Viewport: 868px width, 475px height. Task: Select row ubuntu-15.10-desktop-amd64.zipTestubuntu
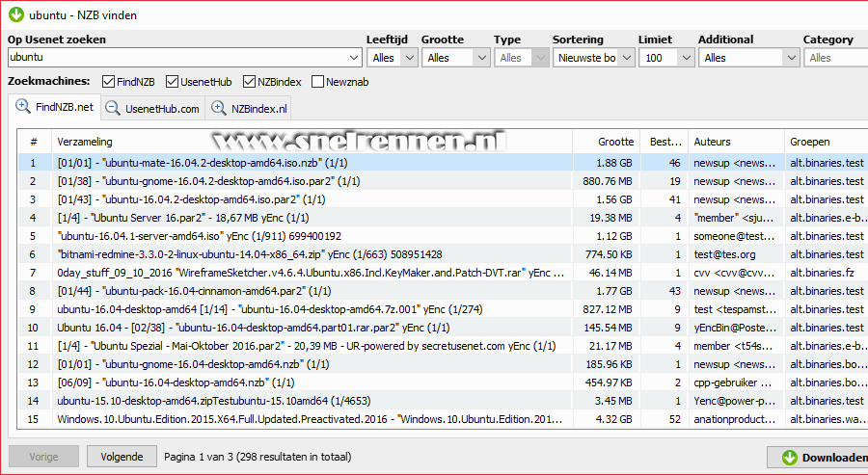tap(443, 401)
